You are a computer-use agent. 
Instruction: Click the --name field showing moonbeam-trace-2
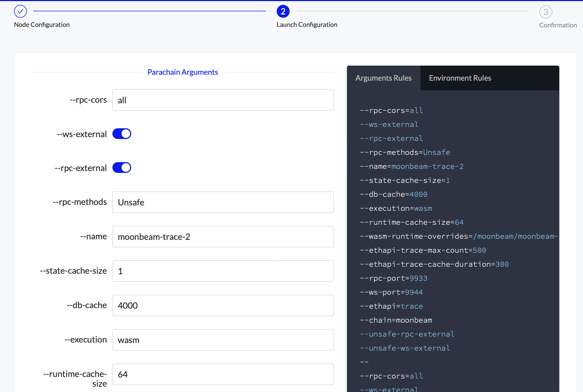click(223, 237)
